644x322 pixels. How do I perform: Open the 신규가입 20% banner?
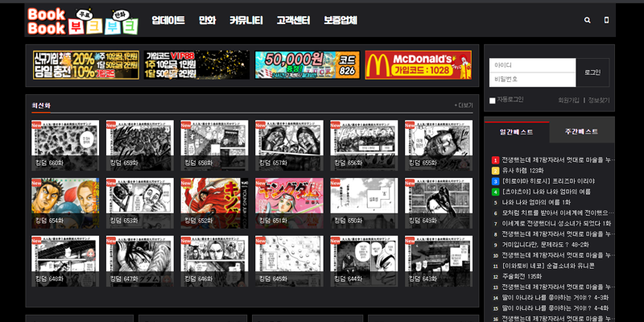[x=86, y=65]
